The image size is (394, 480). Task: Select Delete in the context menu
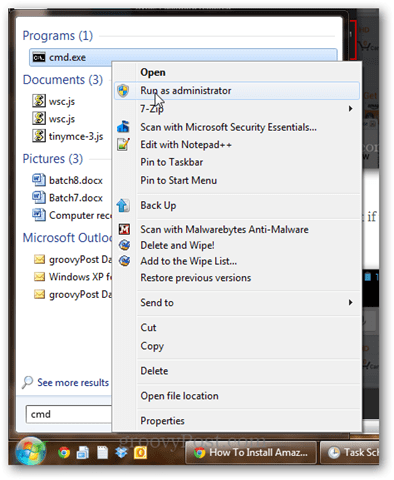click(237, 371)
